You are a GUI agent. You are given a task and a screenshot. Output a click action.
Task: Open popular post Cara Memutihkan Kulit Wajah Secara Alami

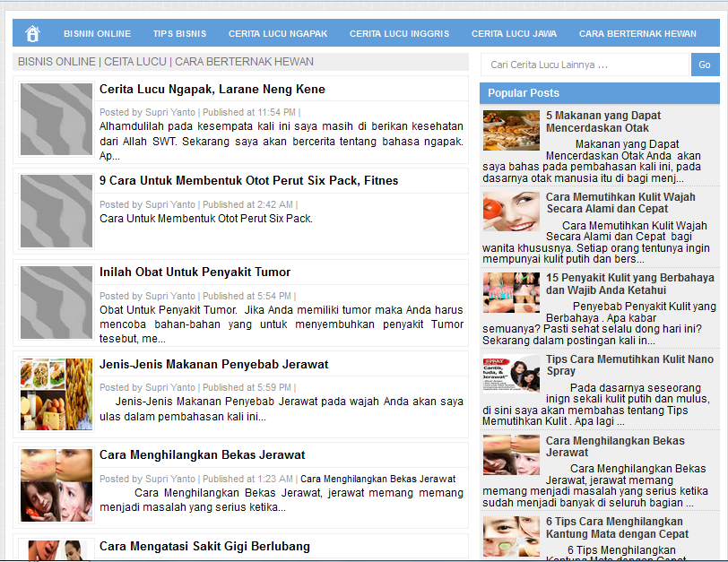(620, 203)
